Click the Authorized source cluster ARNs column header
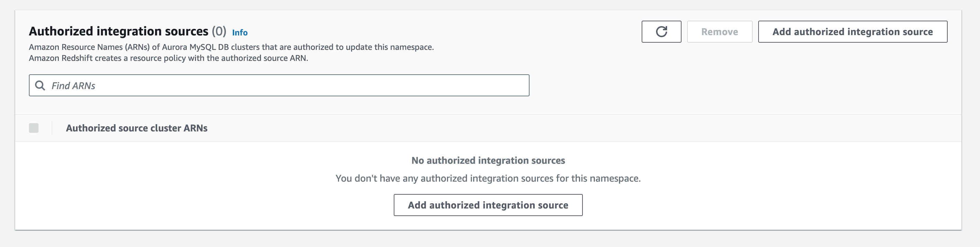Image resolution: width=980 pixels, height=247 pixels. click(137, 128)
